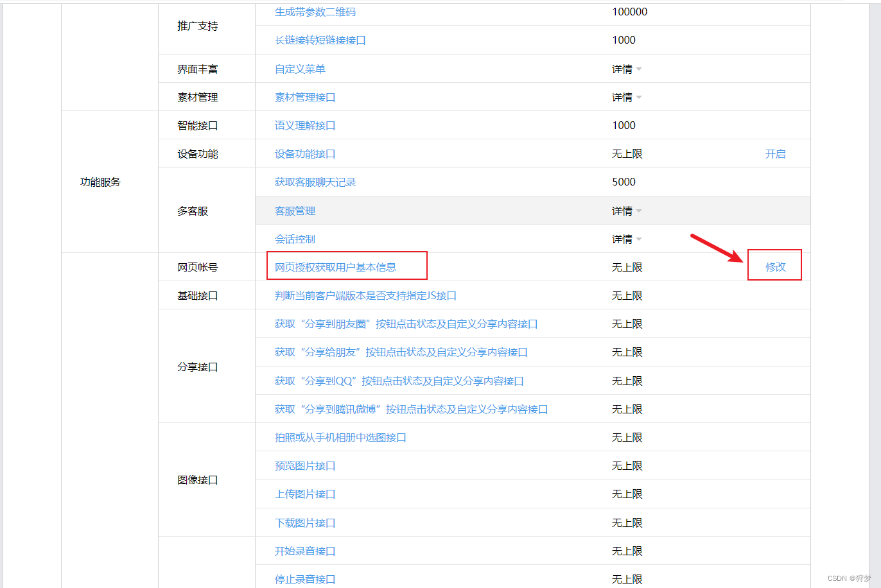The width and height of the screenshot is (881, 588).
Task: Click the 5000 limit value
Action: pyautogui.click(x=624, y=182)
